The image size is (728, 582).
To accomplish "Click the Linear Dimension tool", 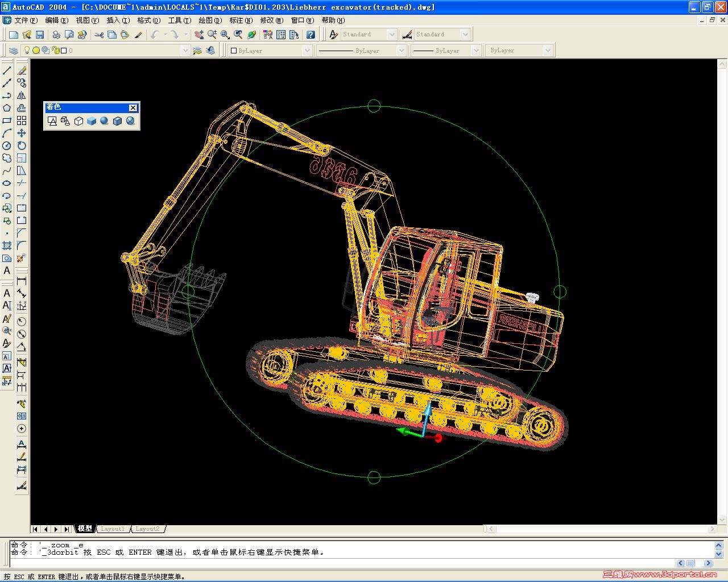I will pyautogui.click(x=22, y=281).
